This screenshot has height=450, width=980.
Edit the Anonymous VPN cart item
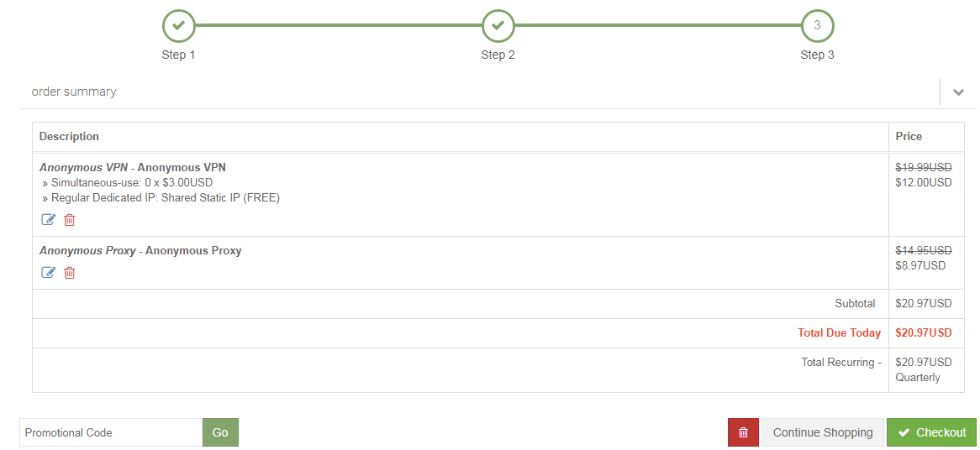point(49,220)
